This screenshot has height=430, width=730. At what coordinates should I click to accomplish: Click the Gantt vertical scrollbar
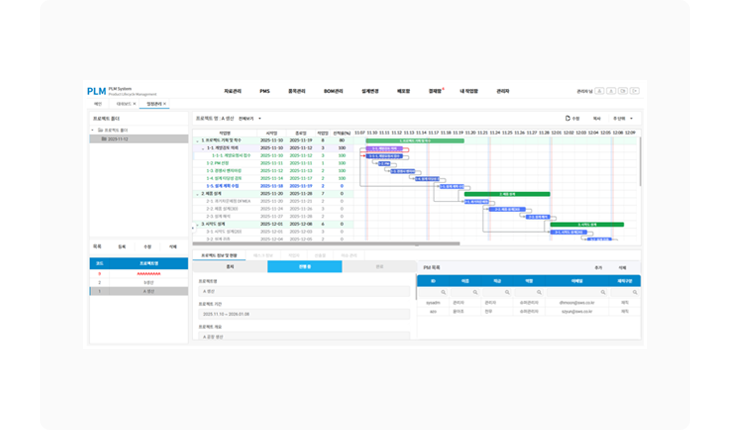coord(640,161)
